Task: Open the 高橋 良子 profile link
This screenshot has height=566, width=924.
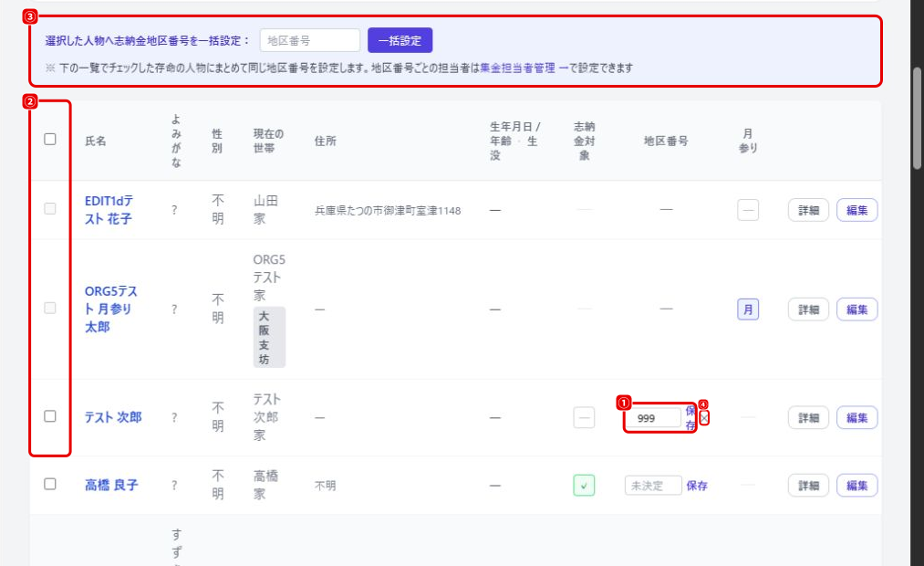Action: tap(111, 486)
